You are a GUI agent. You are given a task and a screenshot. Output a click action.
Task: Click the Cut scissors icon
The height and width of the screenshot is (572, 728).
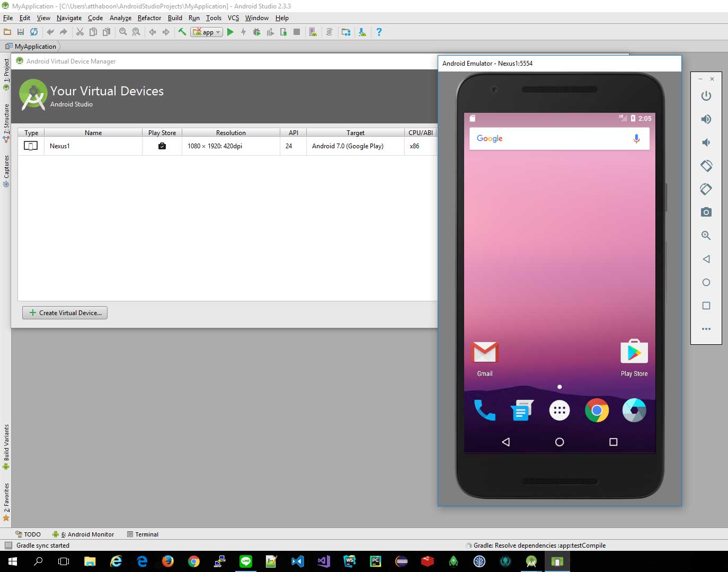(x=80, y=32)
